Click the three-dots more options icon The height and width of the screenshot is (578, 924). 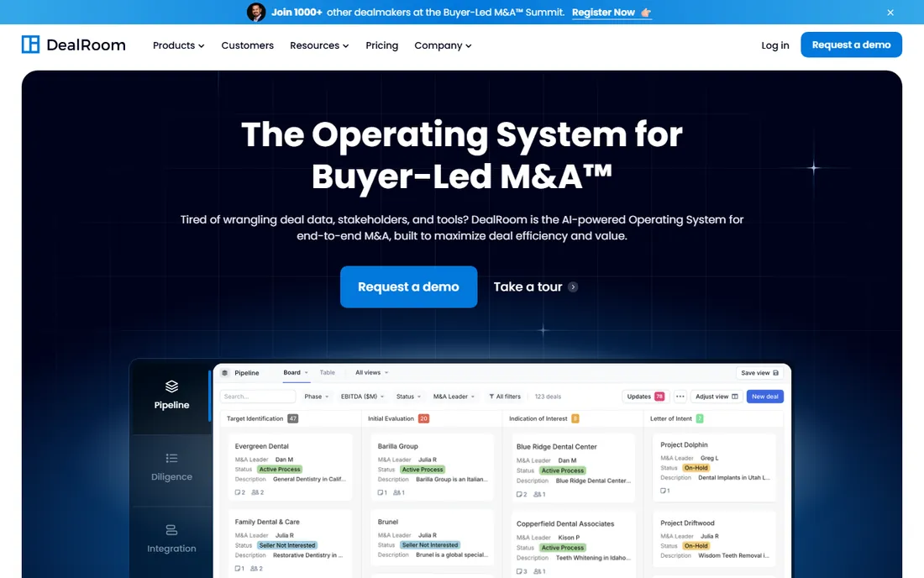point(680,397)
